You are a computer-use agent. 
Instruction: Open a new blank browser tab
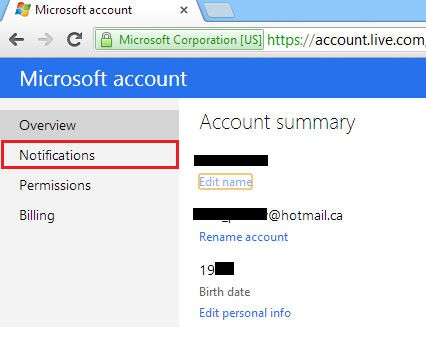pos(219,10)
